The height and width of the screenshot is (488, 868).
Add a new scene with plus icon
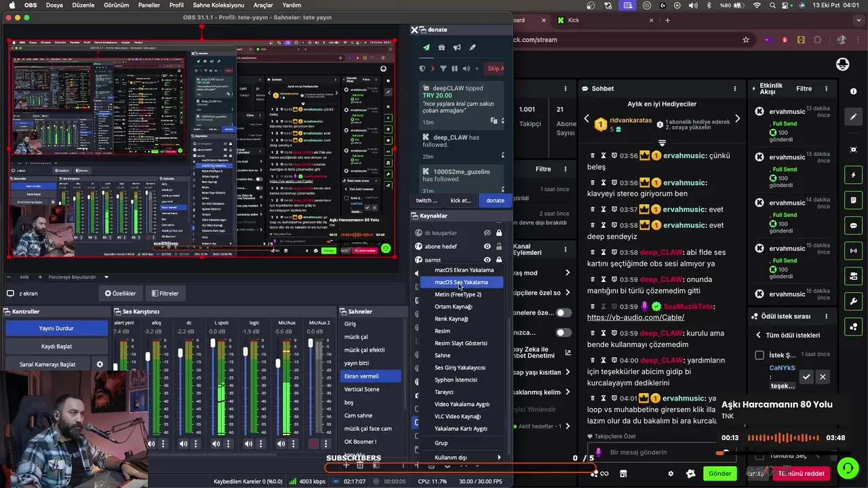[346, 466]
